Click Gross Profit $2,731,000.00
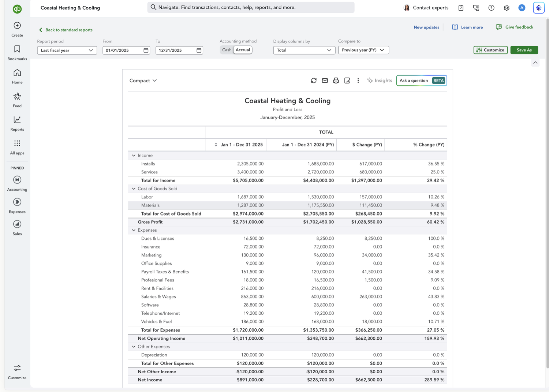 click(x=248, y=222)
